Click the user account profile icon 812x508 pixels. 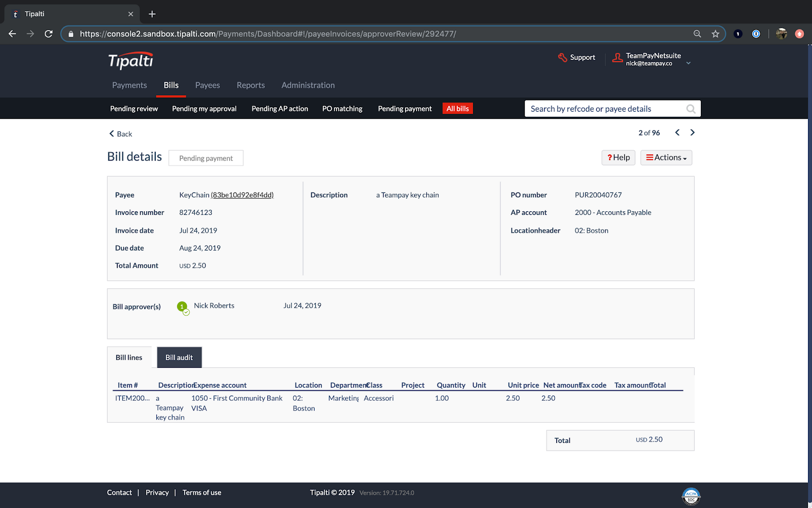(x=617, y=58)
